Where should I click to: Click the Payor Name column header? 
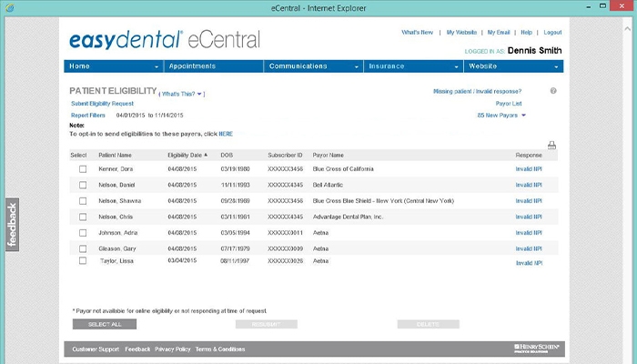[x=328, y=156]
